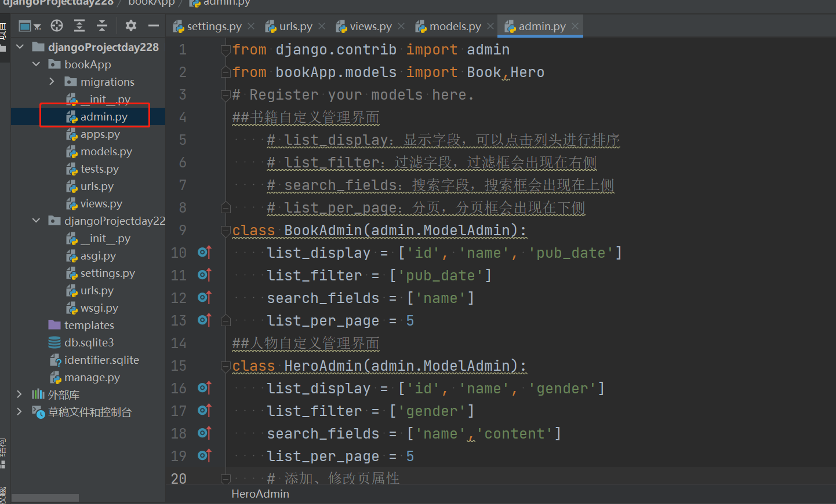Select the templates folder
The height and width of the screenshot is (504, 836).
point(89,325)
